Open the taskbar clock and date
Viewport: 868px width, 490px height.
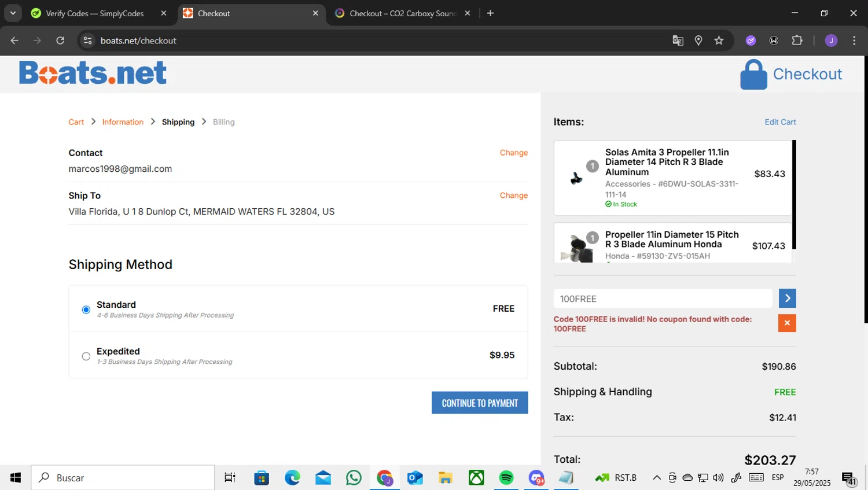812,478
